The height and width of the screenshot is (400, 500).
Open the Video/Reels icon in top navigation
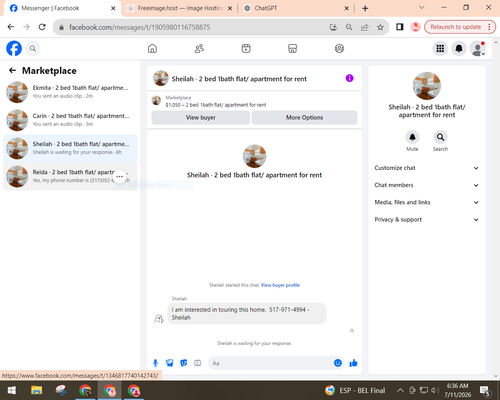tap(246, 49)
